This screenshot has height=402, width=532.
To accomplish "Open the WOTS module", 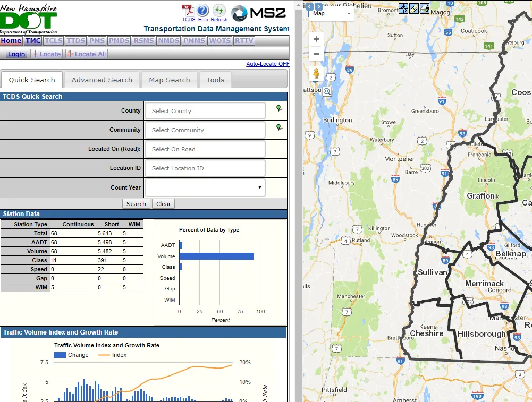I will click(220, 41).
